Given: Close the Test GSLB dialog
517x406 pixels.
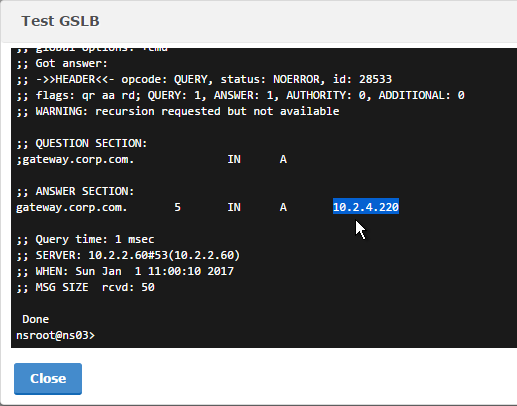Looking at the screenshot, I should pyautogui.click(x=48, y=379).
